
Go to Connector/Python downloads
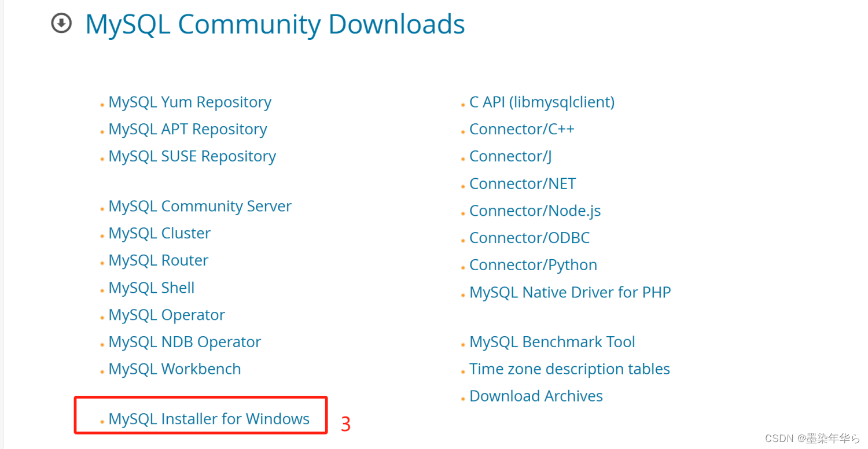[x=534, y=265]
